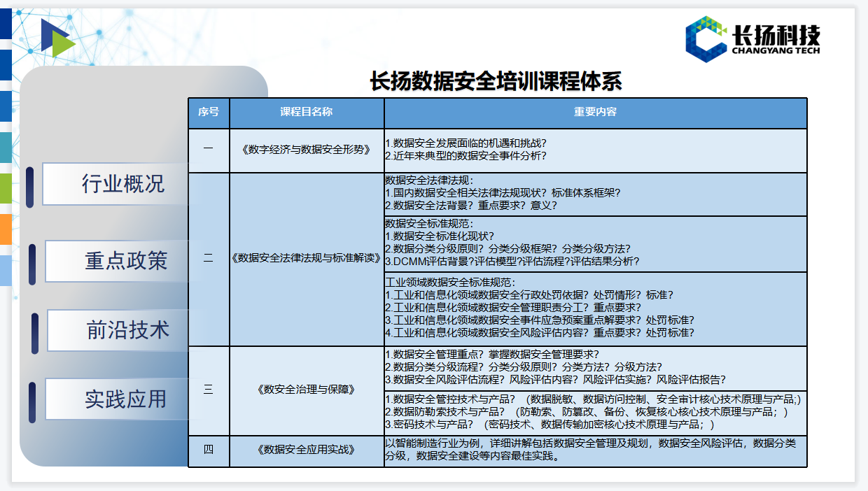Click the 课程目名称 column header
The height and width of the screenshot is (491, 868).
(307, 113)
